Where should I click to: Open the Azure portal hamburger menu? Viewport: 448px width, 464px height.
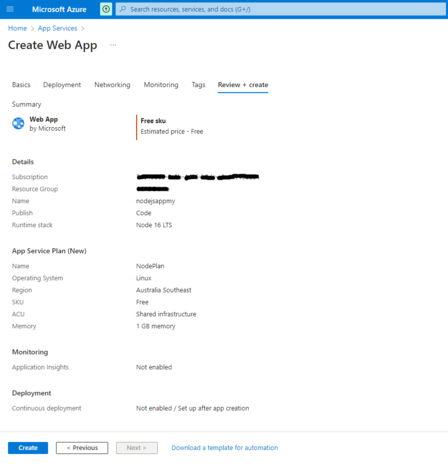tap(10, 9)
